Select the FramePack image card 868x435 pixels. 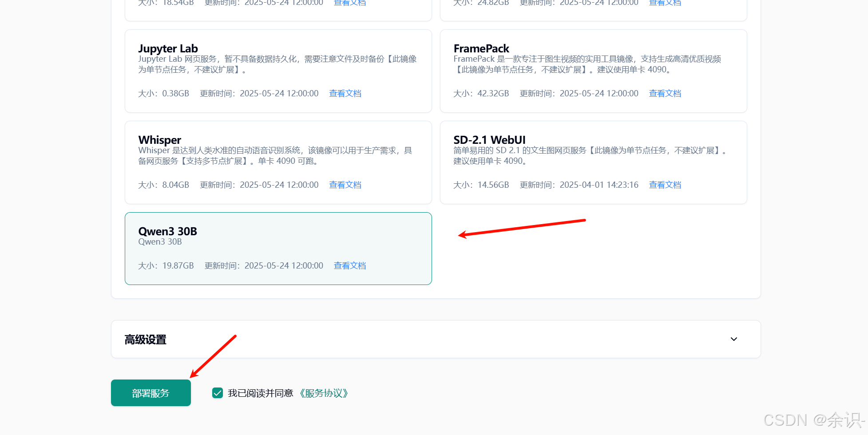pos(594,71)
